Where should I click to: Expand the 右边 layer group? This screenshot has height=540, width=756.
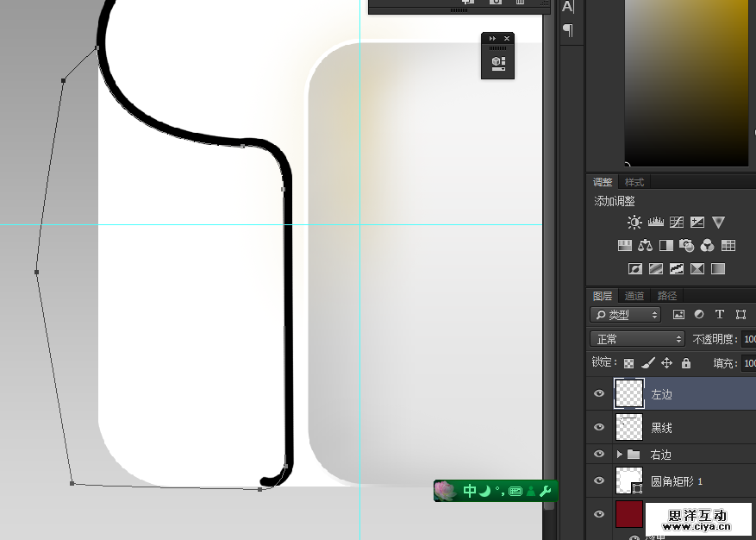619,454
